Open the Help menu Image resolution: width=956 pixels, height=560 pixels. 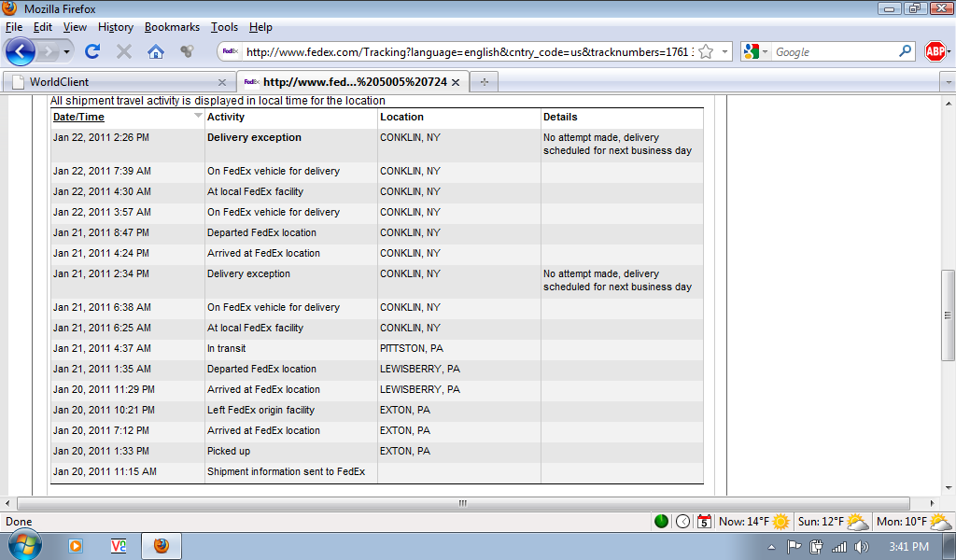[260, 27]
